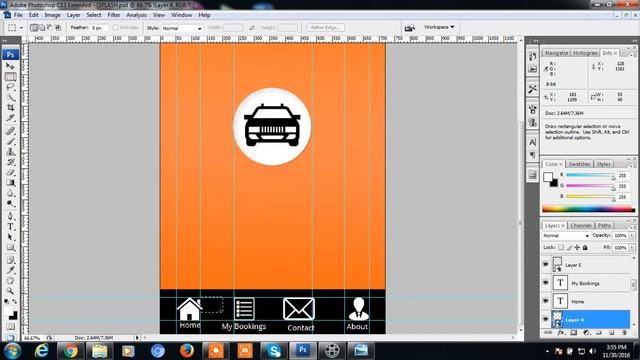Select the Magic Wand tool
The image size is (640, 360).
tap(10, 97)
